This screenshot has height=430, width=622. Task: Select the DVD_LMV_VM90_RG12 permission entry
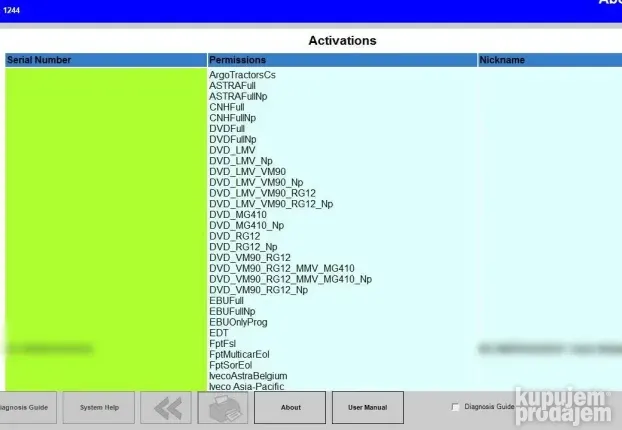click(x=263, y=193)
